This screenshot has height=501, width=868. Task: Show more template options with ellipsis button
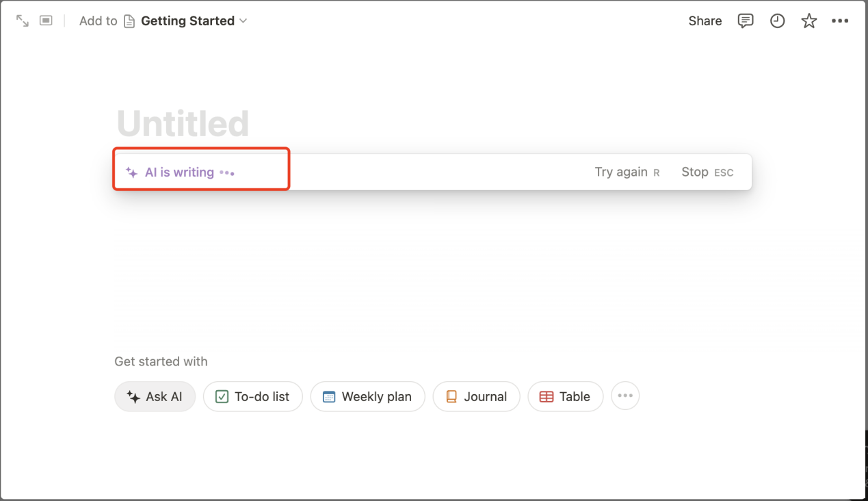pyautogui.click(x=625, y=396)
